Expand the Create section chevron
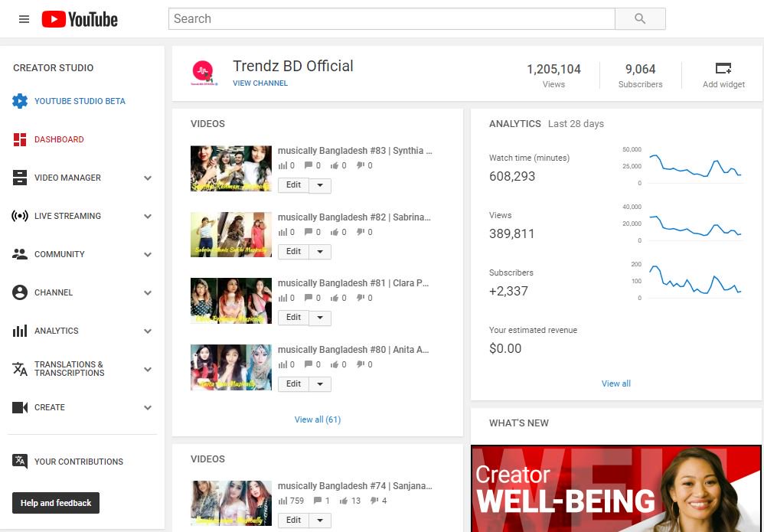 (148, 408)
